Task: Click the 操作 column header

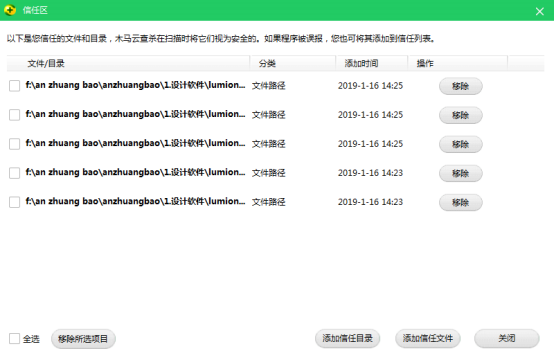Action: (458, 64)
